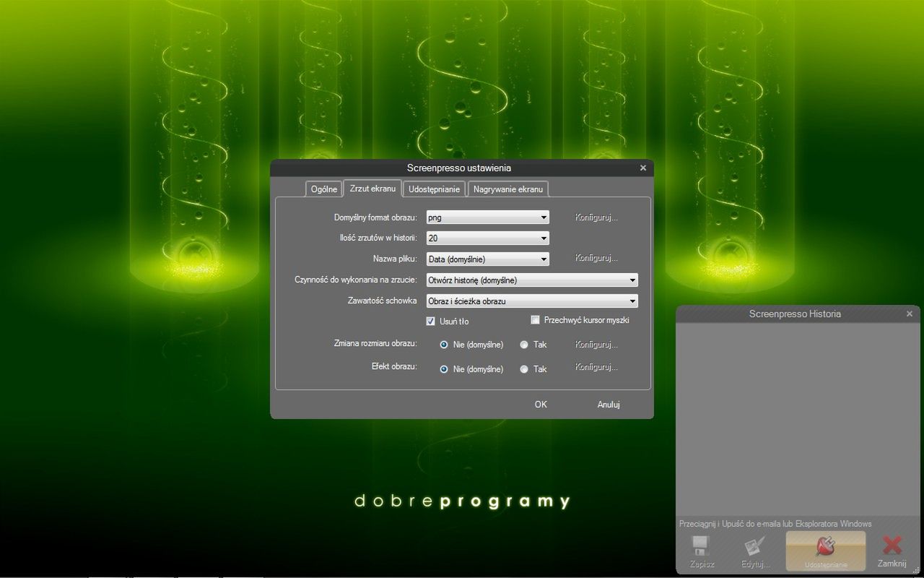
Task: Click the Edytuj edit icon in Historia
Action: point(755,552)
